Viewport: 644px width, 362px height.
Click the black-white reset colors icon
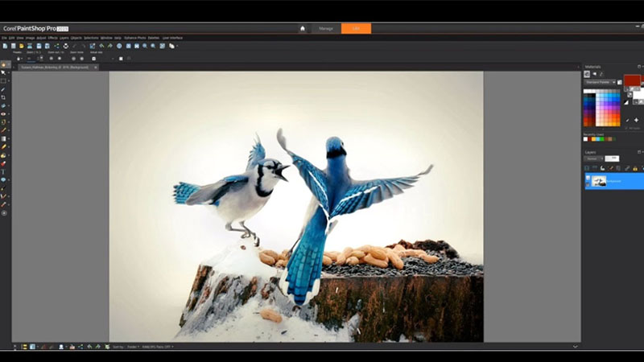coord(626,102)
